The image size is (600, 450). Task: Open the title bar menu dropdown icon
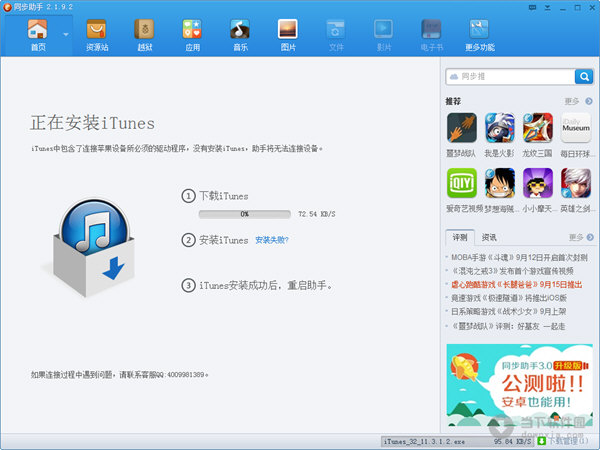point(548,7)
